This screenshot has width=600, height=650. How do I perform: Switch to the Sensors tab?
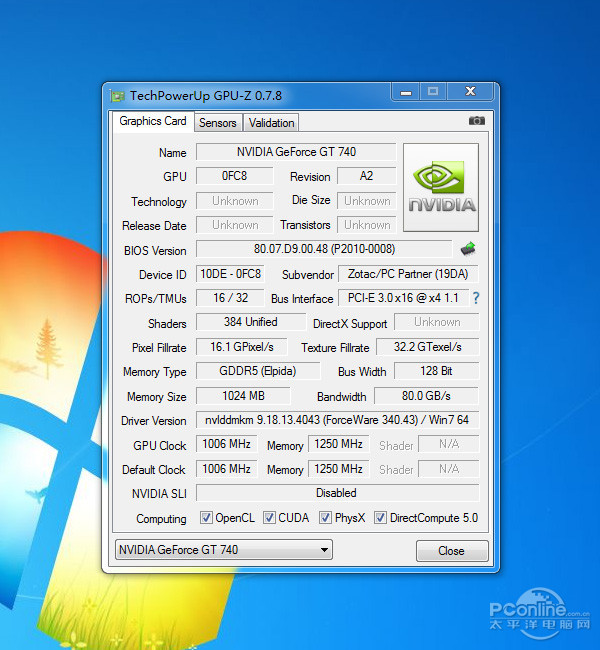pos(217,123)
